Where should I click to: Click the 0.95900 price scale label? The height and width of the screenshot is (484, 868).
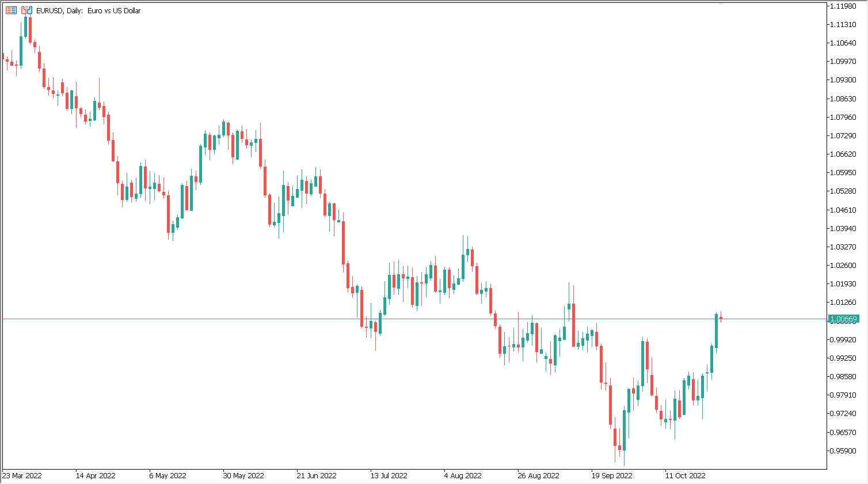tap(844, 451)
